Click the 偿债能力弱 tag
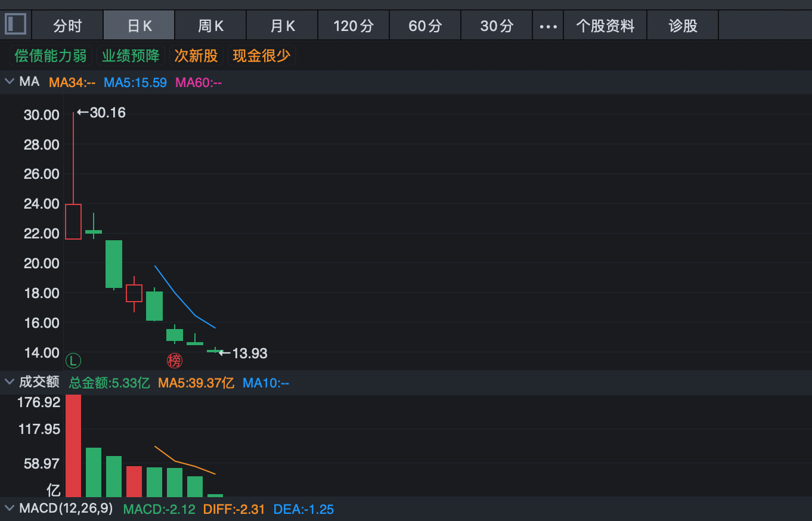Viewport: 812px width, 521px height. pyautogui.click(x=51, y=56)
